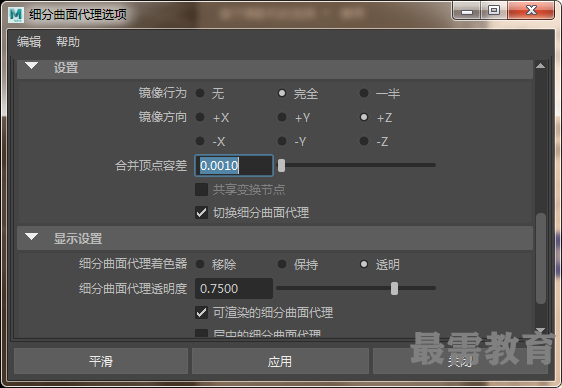Image resolution: width=562 pixels, height=388 pixels.
Task: Click the 关闭 button
Action: point(460,361)
